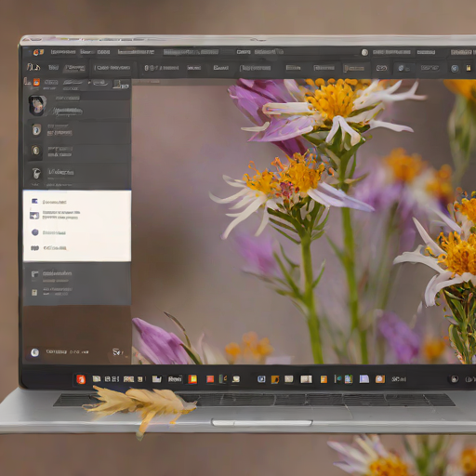Expand the bracketed dropdown field in the second toolbar

click(112, 68)
